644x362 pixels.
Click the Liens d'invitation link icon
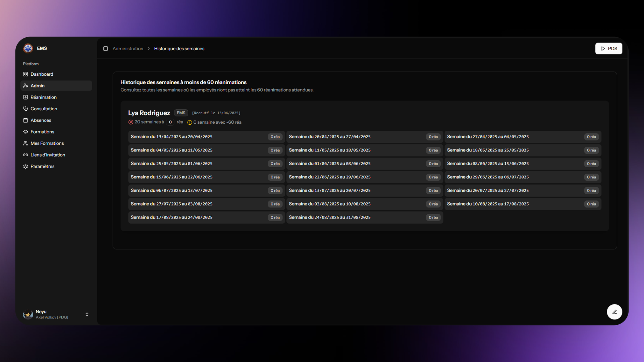(25, 155)
